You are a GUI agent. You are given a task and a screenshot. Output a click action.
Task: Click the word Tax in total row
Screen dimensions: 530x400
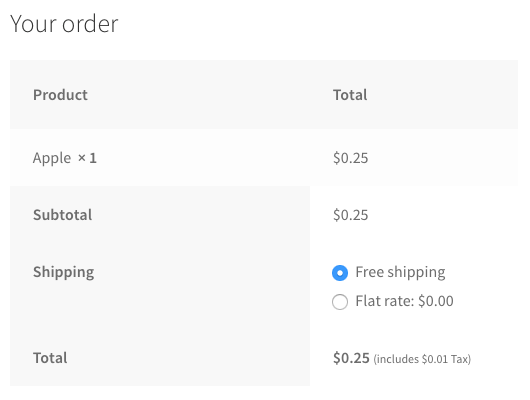(x=459, y=359)
